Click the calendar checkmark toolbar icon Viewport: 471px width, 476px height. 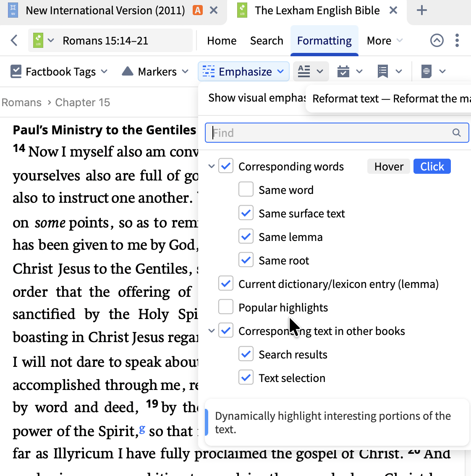point(343,72)
